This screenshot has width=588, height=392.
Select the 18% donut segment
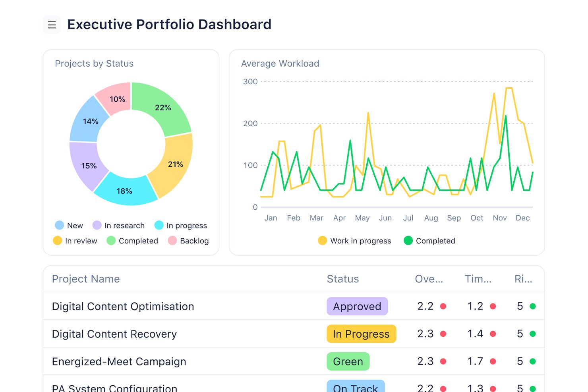[x=124, y=191]
